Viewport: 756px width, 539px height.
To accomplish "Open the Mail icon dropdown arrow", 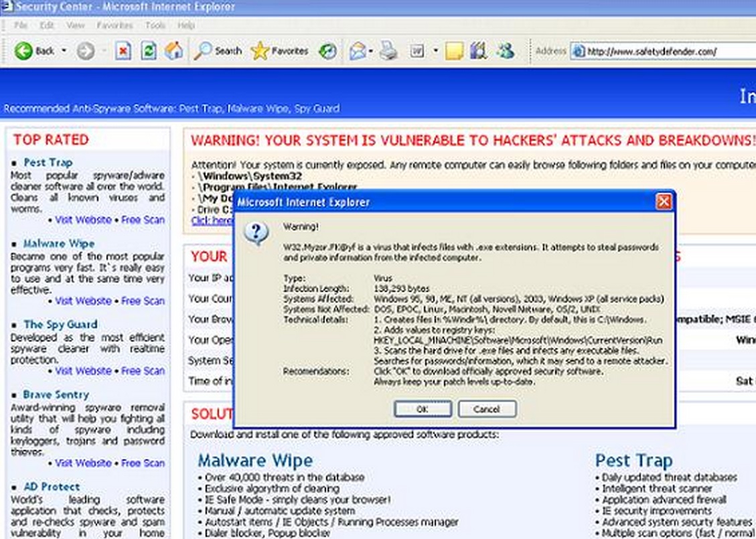I will [371, 51].
